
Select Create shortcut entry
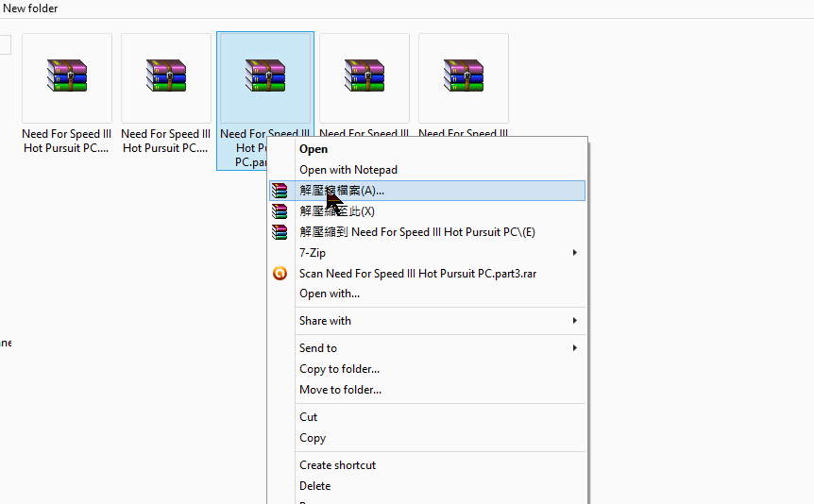point(337,465)
